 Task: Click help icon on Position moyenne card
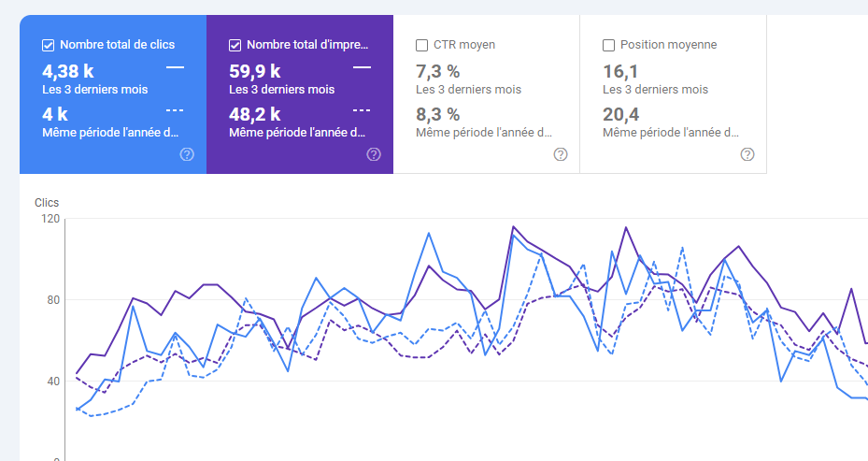(747, 154)
